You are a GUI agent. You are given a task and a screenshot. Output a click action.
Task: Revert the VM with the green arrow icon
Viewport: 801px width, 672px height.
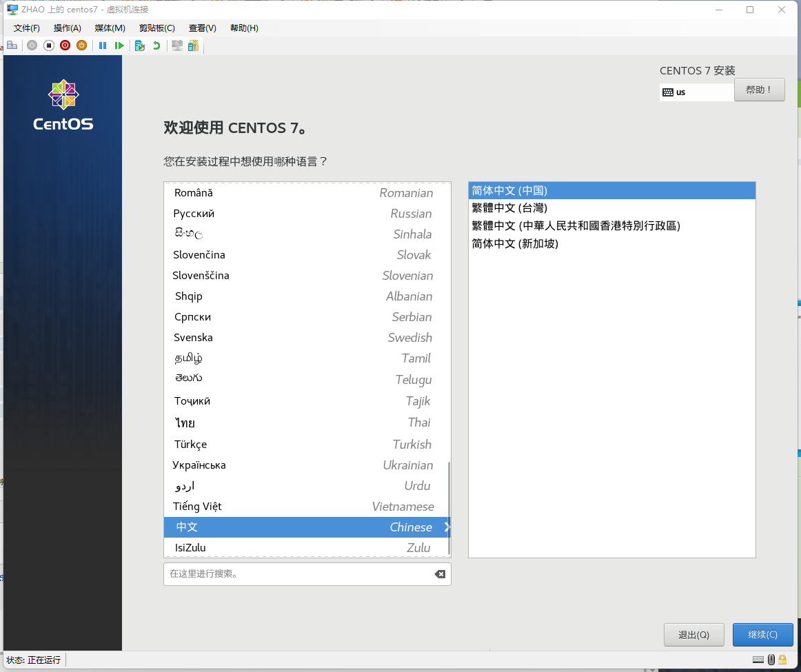[x=156, y=45]
